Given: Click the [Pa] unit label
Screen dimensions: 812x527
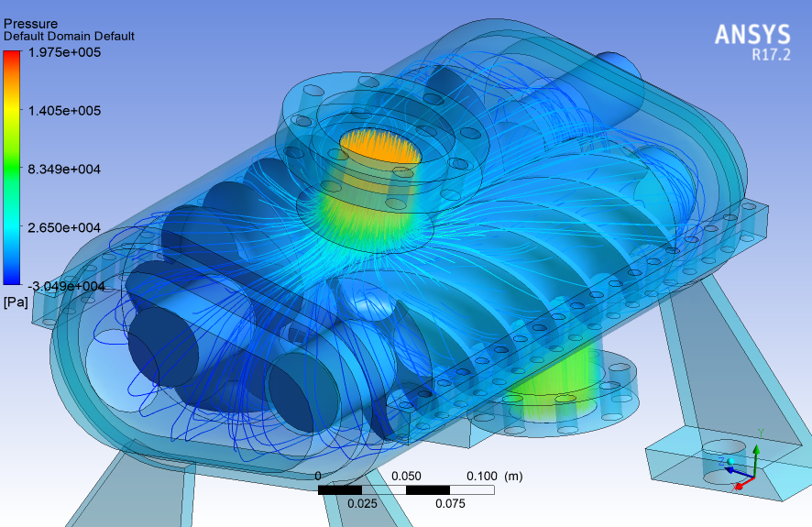Looking at the screenshot, I should coord(16,302).
